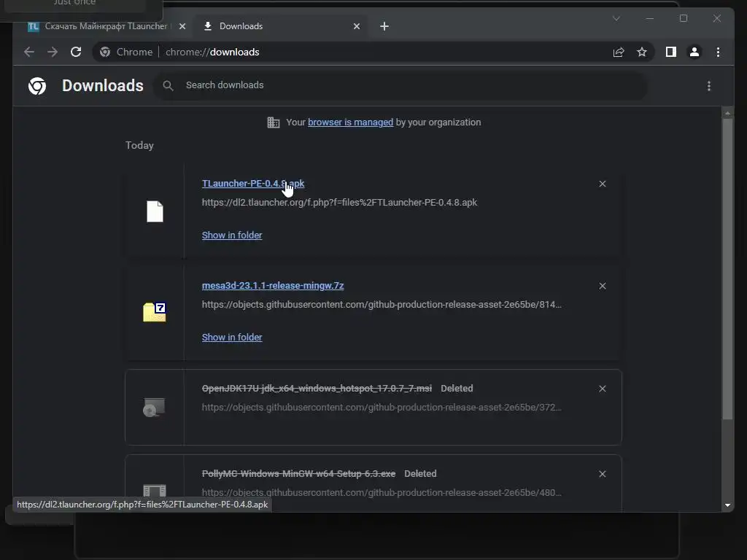Click the TLauncher apk file icon

click(x=155, y=211)
